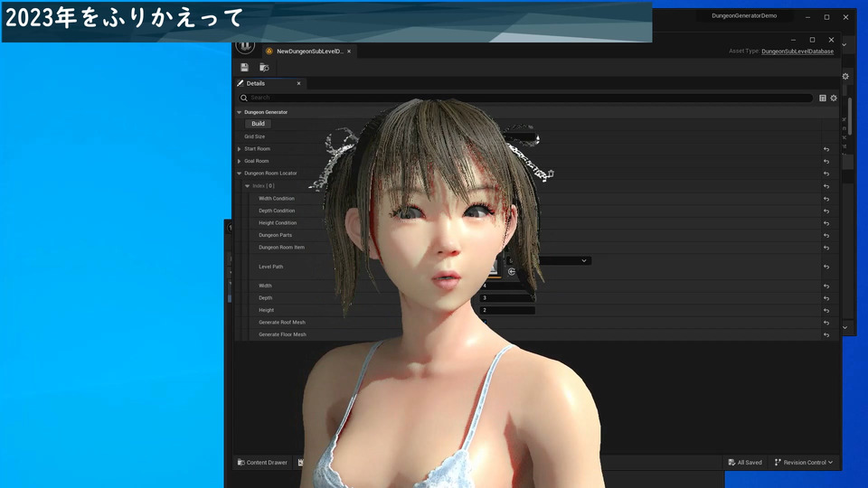
Task: Reset Goal Room to default value
Action: [826, 162]
